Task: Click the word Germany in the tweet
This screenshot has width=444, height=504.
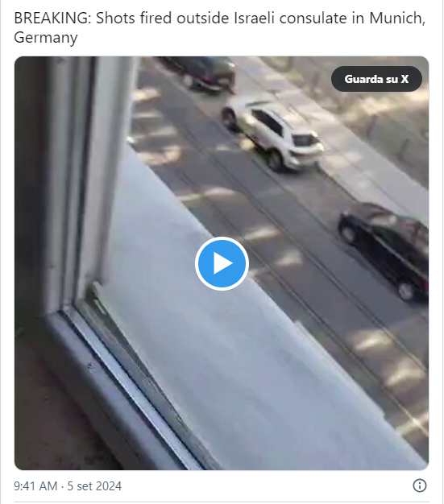Action: (x=46, y=38)
